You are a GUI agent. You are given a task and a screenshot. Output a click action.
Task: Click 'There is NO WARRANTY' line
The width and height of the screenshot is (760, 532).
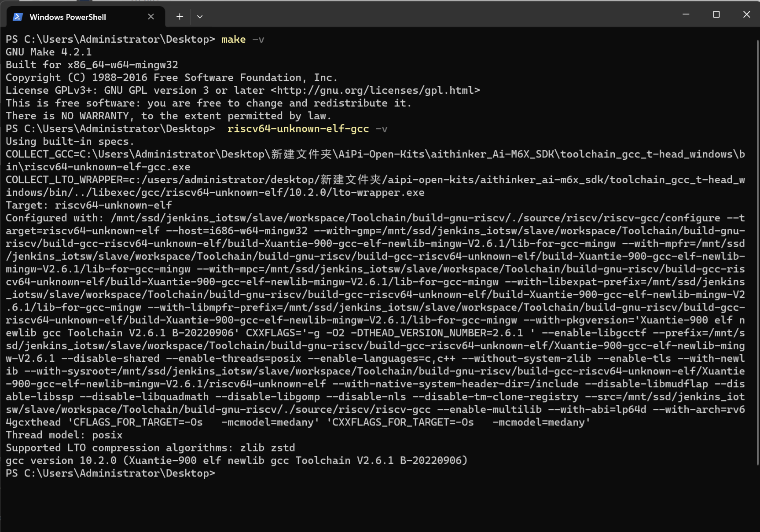click(169, 116)
